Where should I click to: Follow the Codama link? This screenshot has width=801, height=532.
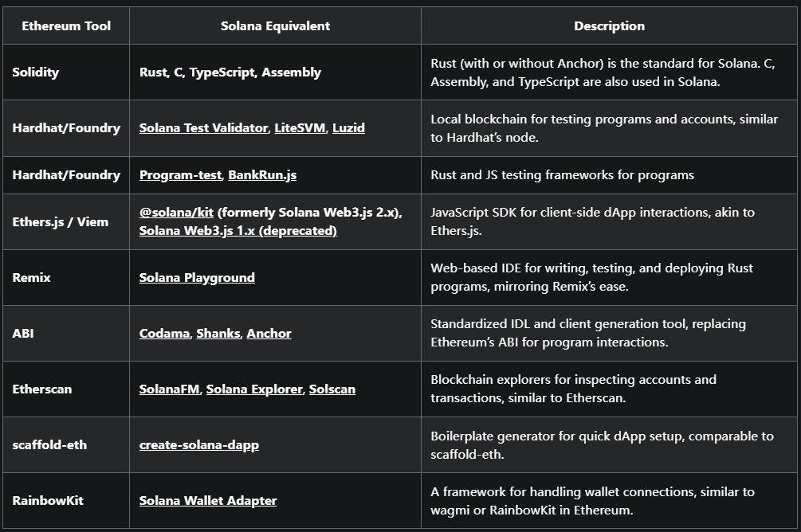point(164,333)
